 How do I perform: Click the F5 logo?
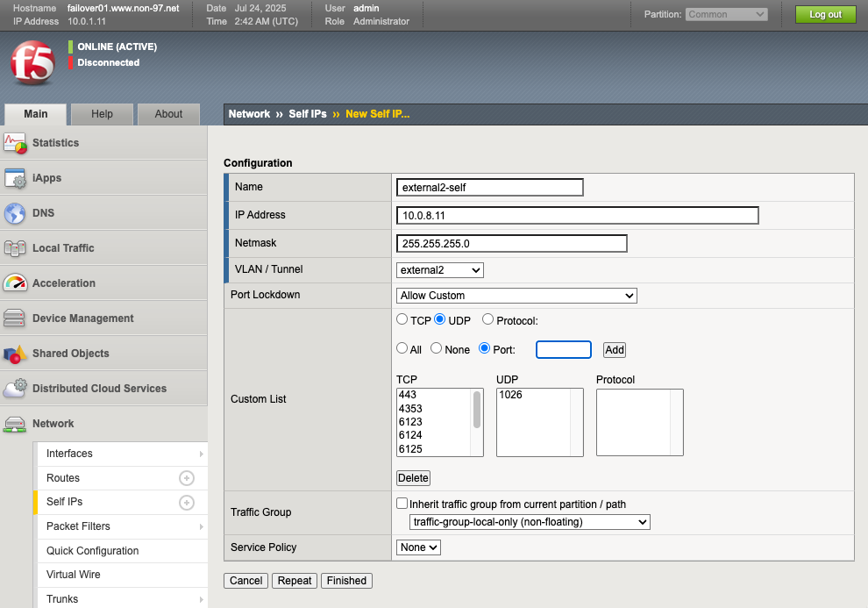click(x=32, y=62)
